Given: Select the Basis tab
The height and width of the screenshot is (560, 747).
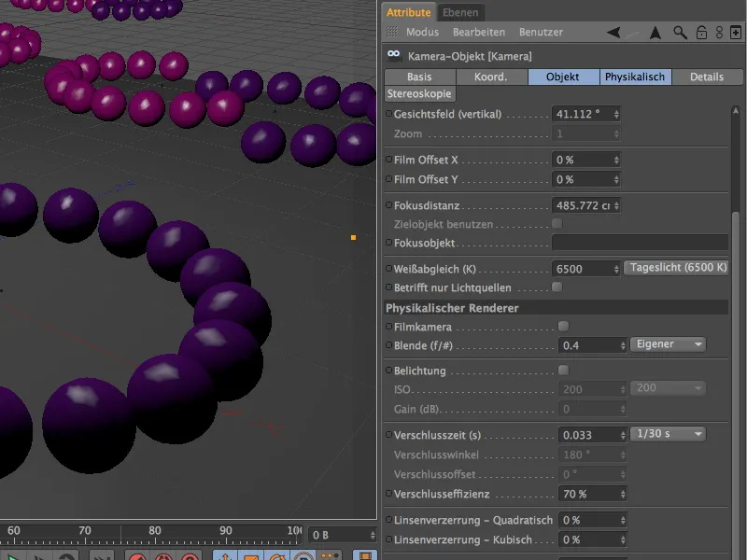Looking at the screenshot, I should 419,77.
